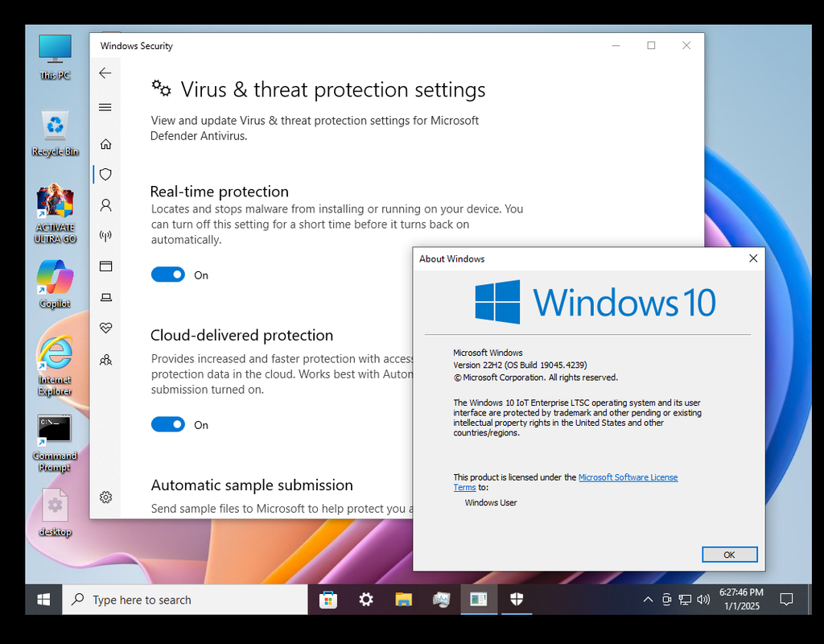Close the About Windows dialog
Viewport: 824px width, 644px height.
click(x=753, y=258)
